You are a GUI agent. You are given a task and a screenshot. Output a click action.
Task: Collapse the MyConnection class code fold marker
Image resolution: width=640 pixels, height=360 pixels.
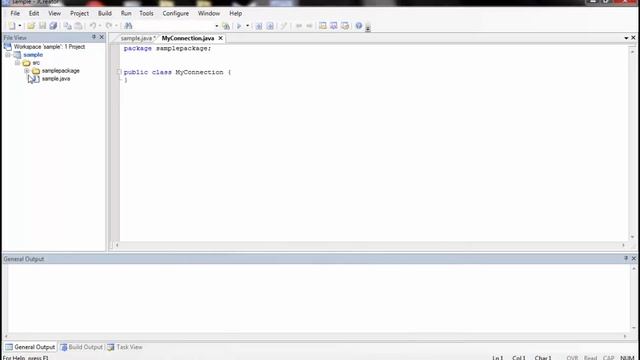(x=119, y=72)
